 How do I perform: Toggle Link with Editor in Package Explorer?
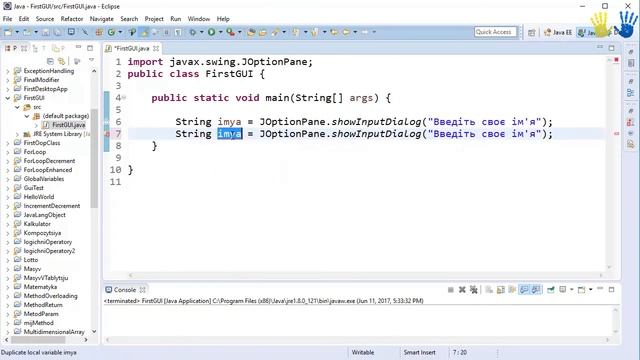tap(61, 61)
